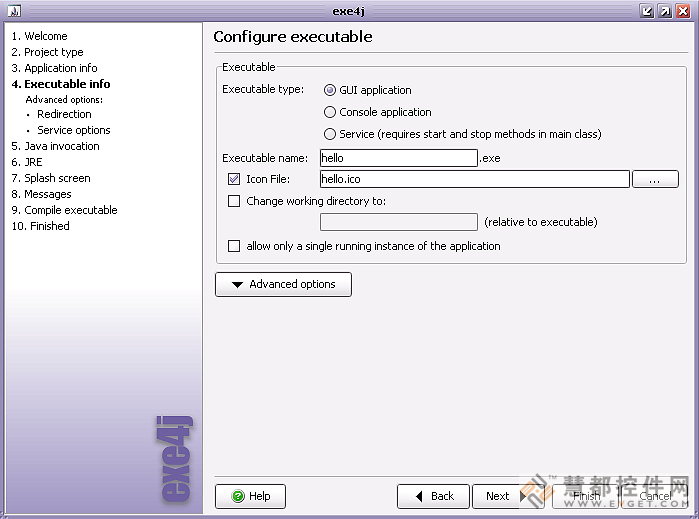
Task: Choose Service executable type option
Action: 329,134
